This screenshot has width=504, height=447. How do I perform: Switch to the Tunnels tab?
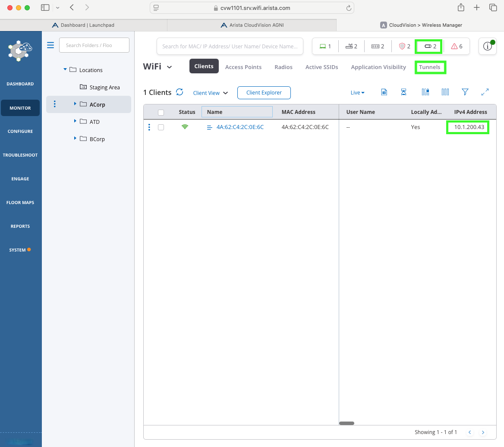pyautogui.click(x=429, y=67)
